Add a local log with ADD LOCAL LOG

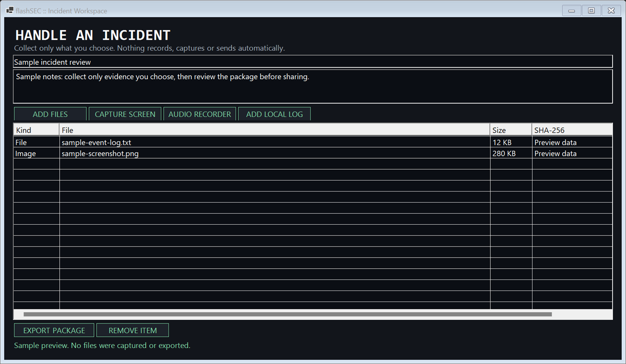[274, 114]
